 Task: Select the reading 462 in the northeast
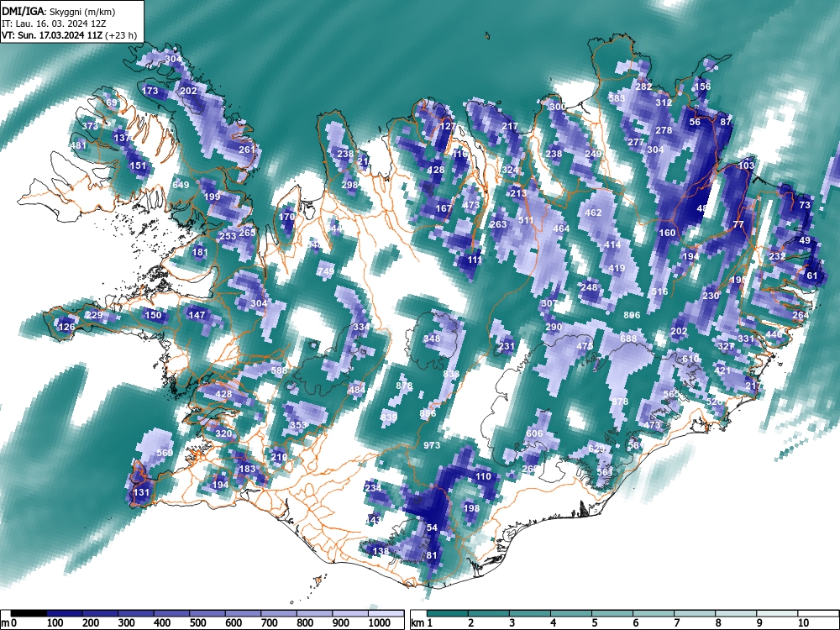(593, 213)
